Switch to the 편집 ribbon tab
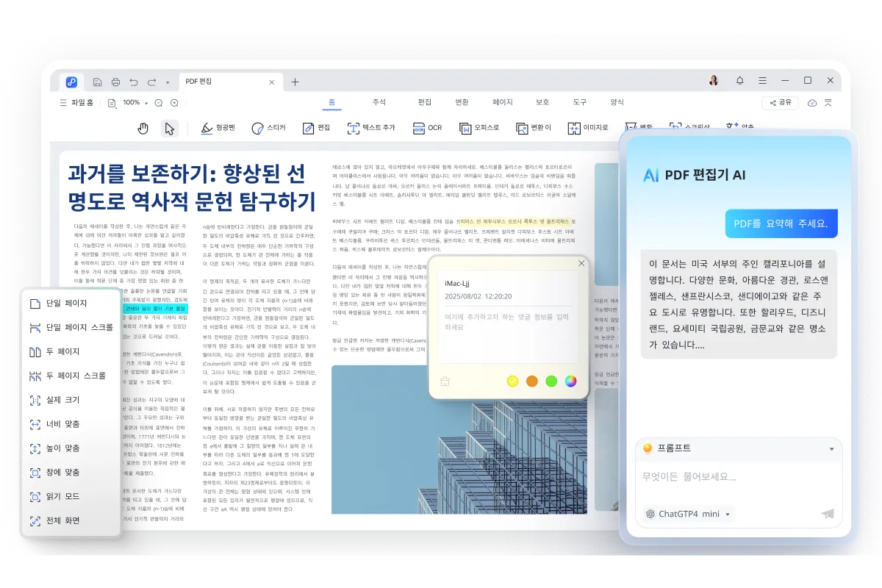This screenshot has width=882, height=588. point(425,102)
